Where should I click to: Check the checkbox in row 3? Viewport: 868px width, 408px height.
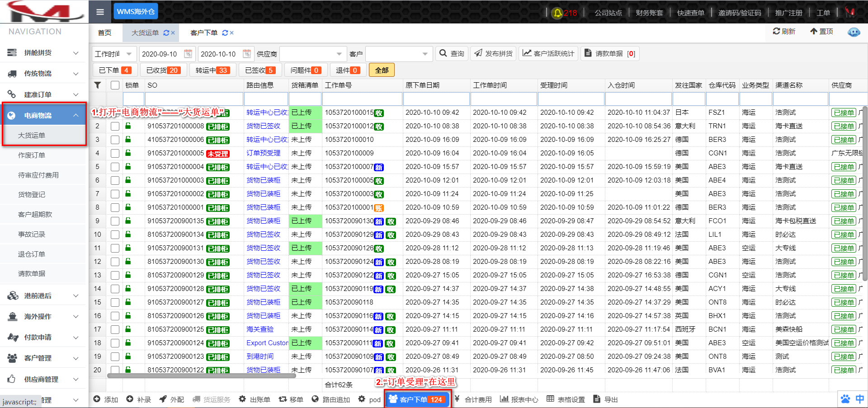click(x=115, y=140)
